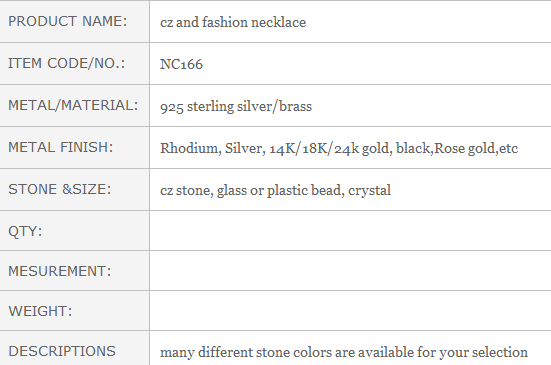The height and width of the screenshot is (365, 551).
Task: Click the MESUREMENT label
Action: tap(59, 271)
